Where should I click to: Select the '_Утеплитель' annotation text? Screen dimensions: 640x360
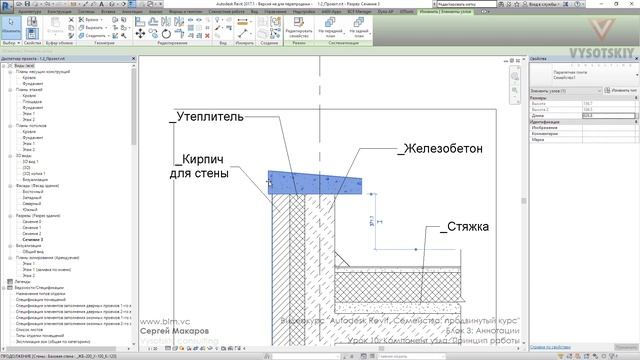point(207,117)
